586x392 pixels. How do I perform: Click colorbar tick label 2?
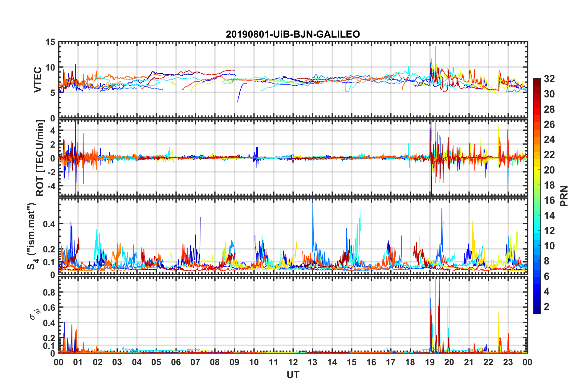click(x=547, y=307)
